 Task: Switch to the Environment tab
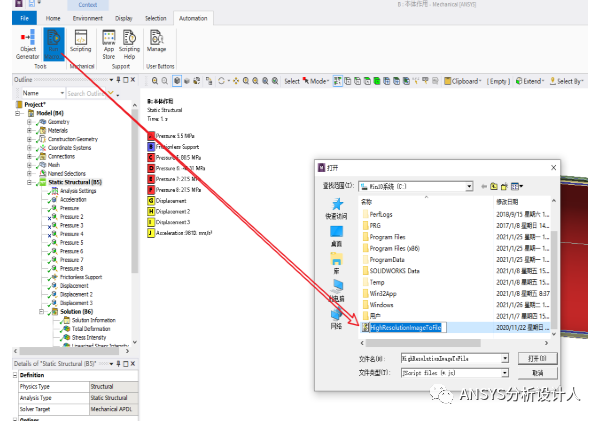pyautogui.click(x=88, y=18)
